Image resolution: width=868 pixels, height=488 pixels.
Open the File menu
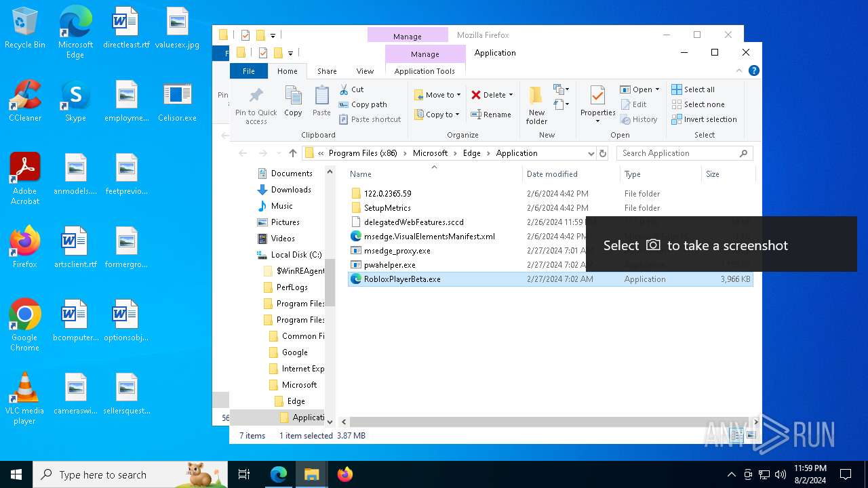249,71
